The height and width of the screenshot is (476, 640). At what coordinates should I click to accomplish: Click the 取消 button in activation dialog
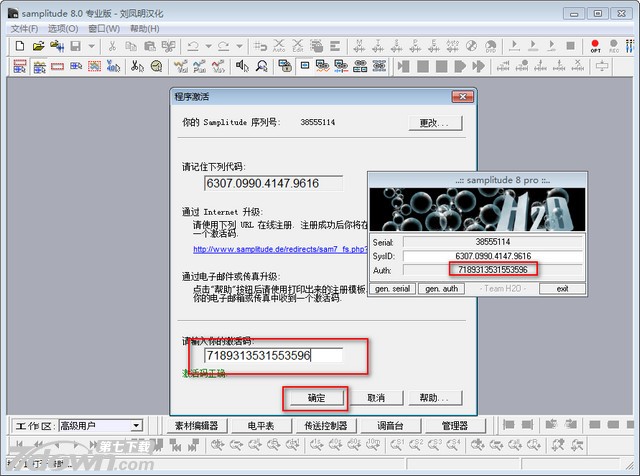[x=376, y=398]
